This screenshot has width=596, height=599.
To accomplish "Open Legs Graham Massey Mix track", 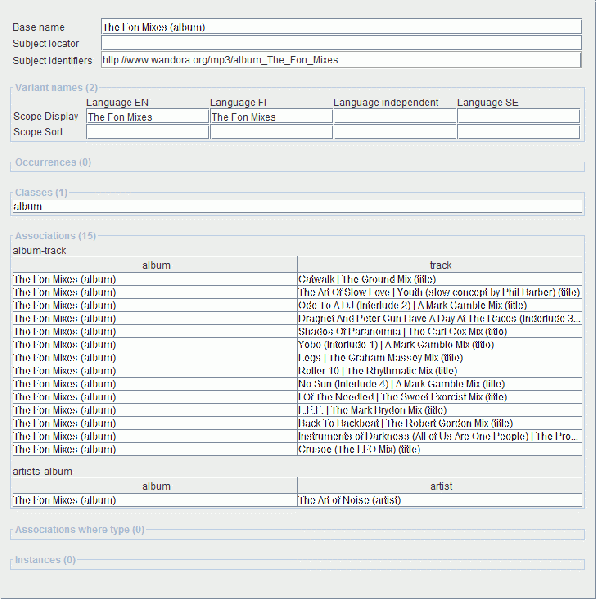I will click(440, 358).
